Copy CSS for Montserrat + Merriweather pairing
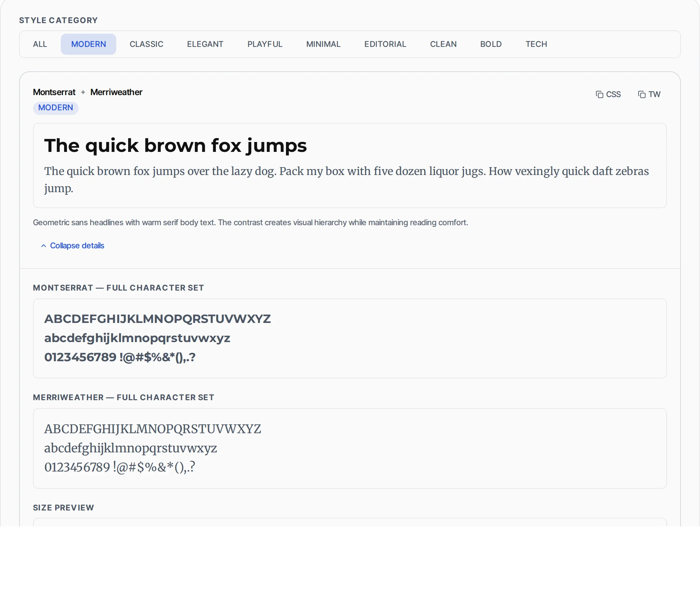Screen dimensions: 700x595 (608, 94)
